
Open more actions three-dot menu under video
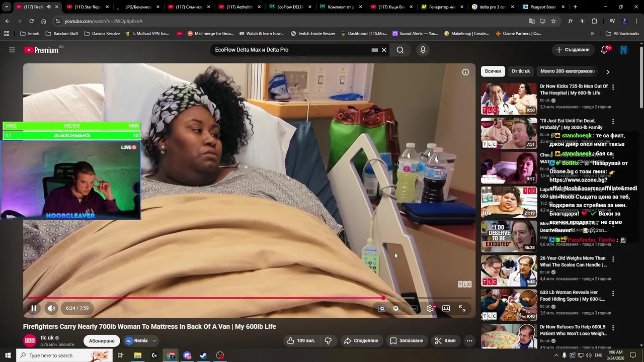(x=469, y=340)
